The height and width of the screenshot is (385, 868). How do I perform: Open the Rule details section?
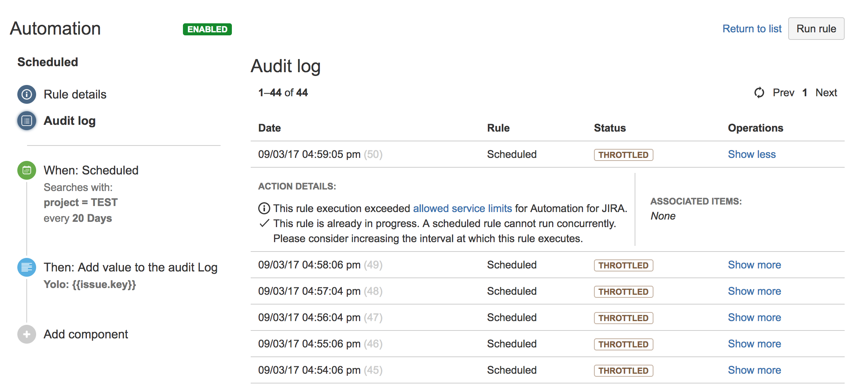coord(75,94)
